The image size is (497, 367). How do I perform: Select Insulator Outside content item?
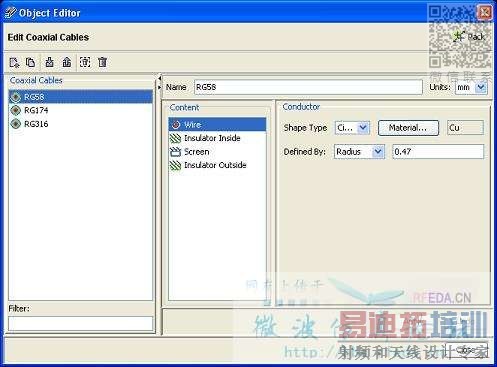point(217,165)
